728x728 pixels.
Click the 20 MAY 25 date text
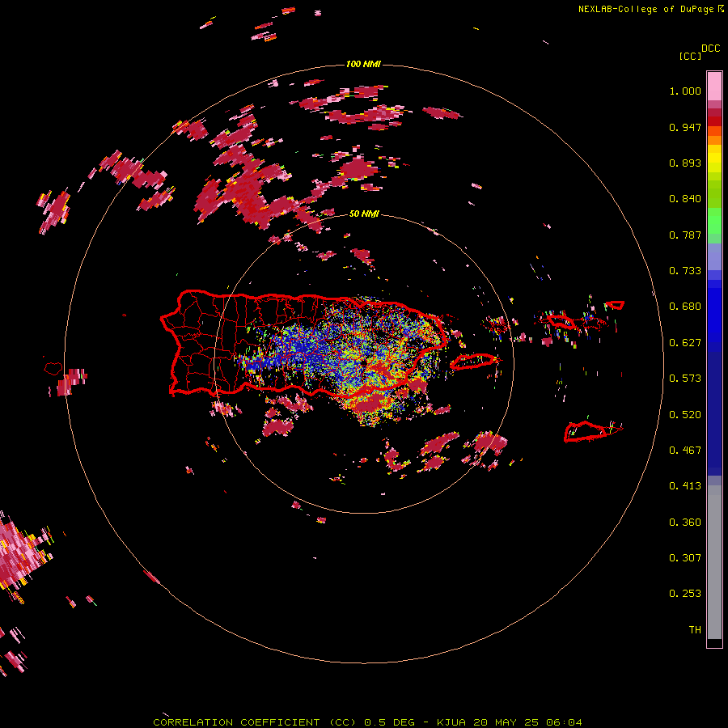(506, 722)
